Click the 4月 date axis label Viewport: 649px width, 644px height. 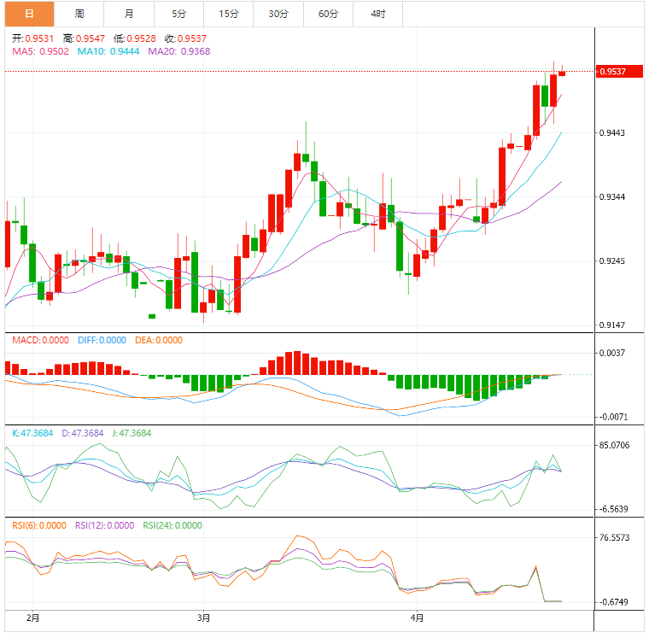417,618
